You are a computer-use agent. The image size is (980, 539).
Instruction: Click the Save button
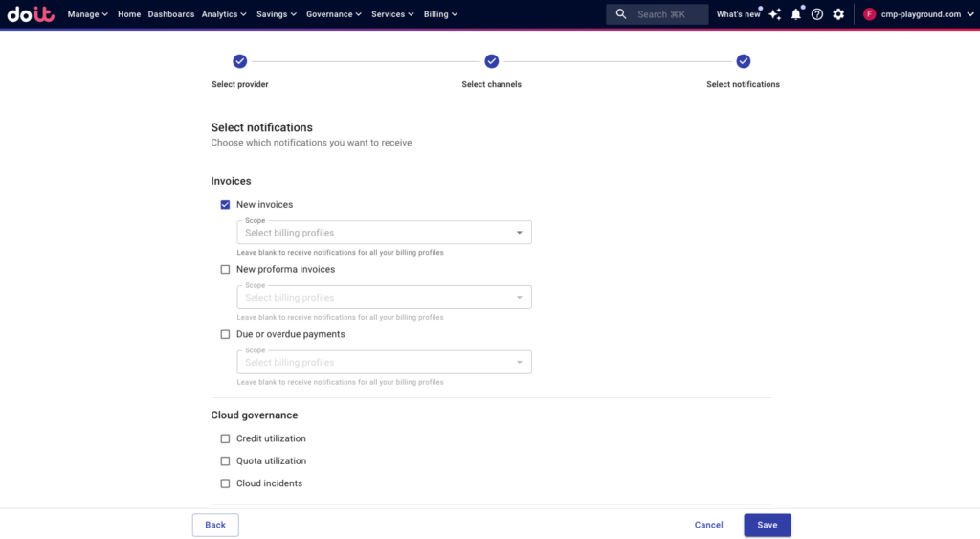coord(767,525)
